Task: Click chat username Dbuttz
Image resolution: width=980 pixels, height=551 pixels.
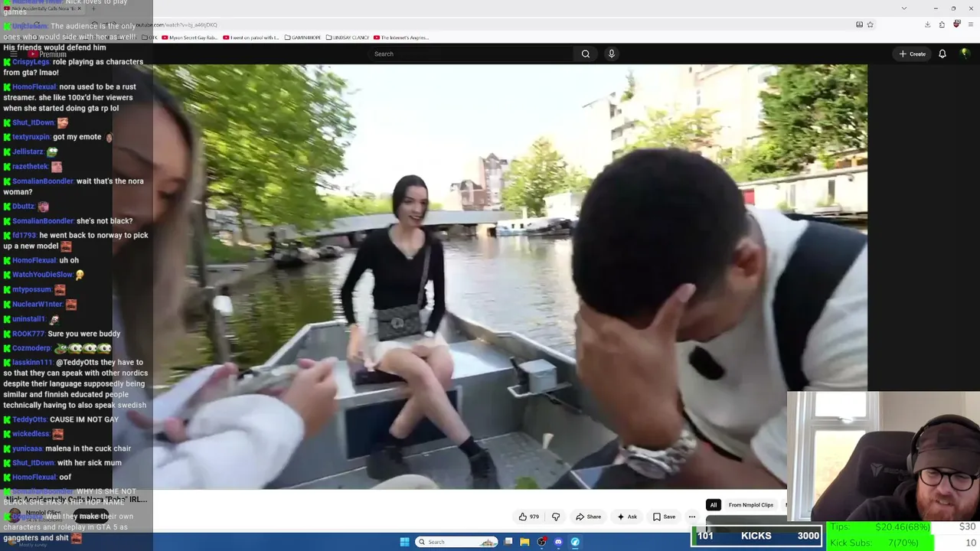Action: coord(24,207)
